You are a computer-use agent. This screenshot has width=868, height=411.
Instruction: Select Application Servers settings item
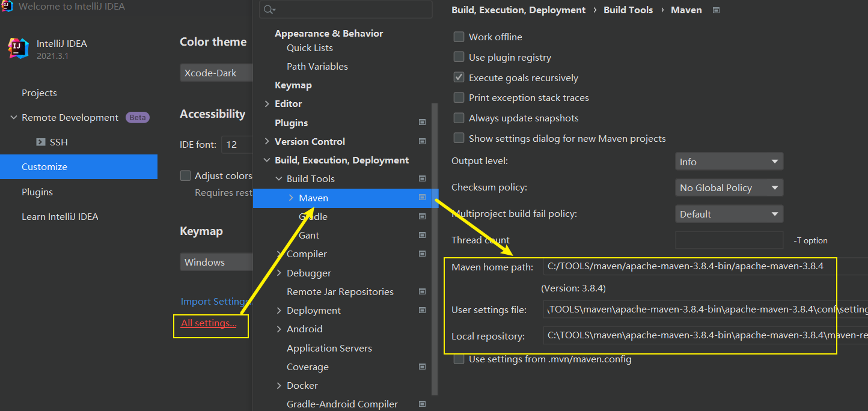[x=329, y=348]
